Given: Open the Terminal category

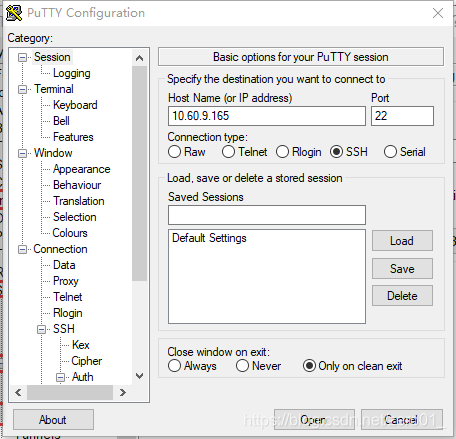Looking at the screenshot, I should coord(54,89).
